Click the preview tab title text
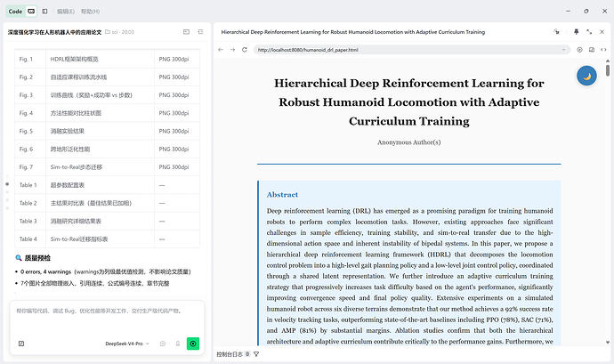The width and height of the screenshot is (614, 364). click(x=352, y=32)
